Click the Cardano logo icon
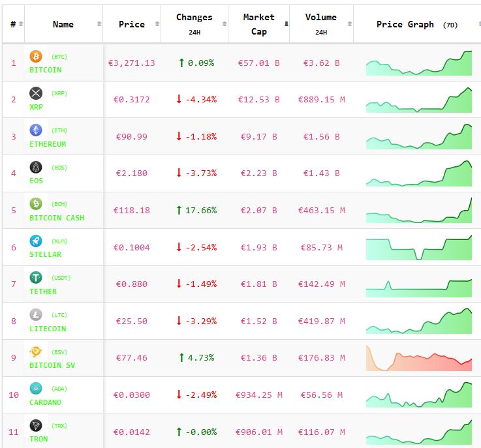 pyautogui.click(x=35, y=389)
